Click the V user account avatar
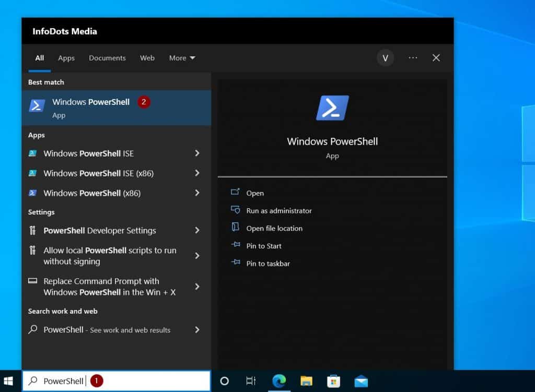Image resolution: width=535 pixels, height=392 pixels. [x=385, y=58]
